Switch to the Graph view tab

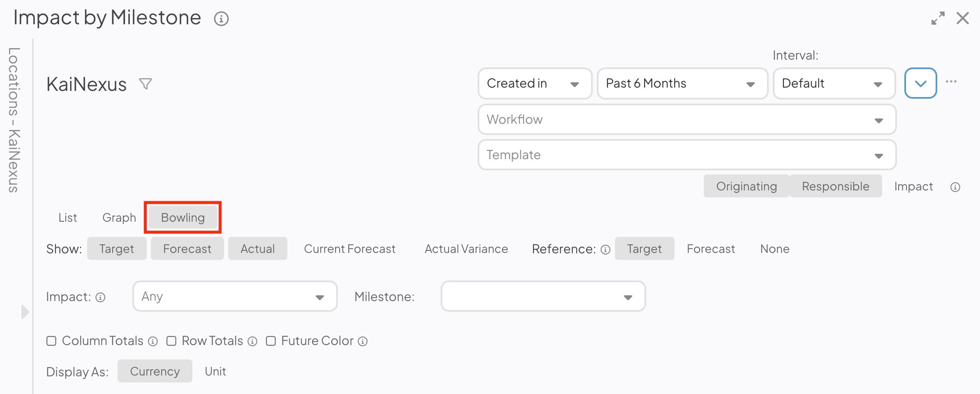(119, 218)
